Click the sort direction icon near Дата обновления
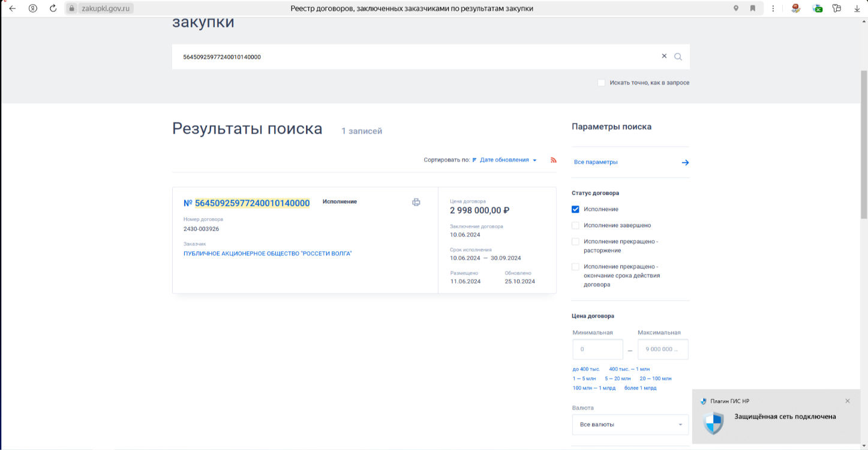This screenshot has height=450, width=868. tap(474, 160)
